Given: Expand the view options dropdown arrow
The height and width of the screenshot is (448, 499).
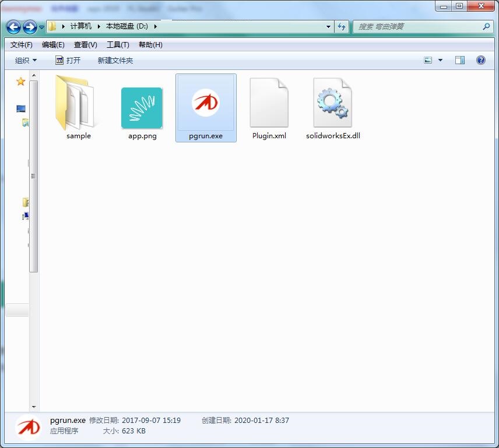Looking at the screenshot, I should coord(440,60).
